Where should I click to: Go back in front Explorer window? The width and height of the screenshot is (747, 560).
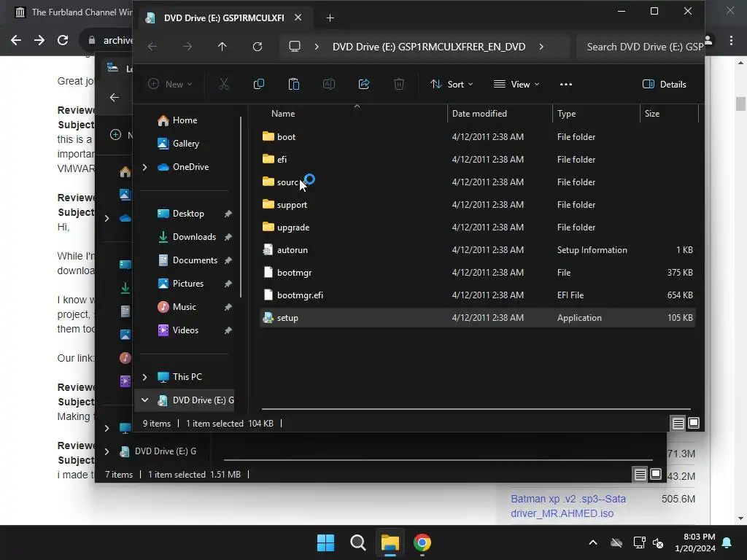152,47
